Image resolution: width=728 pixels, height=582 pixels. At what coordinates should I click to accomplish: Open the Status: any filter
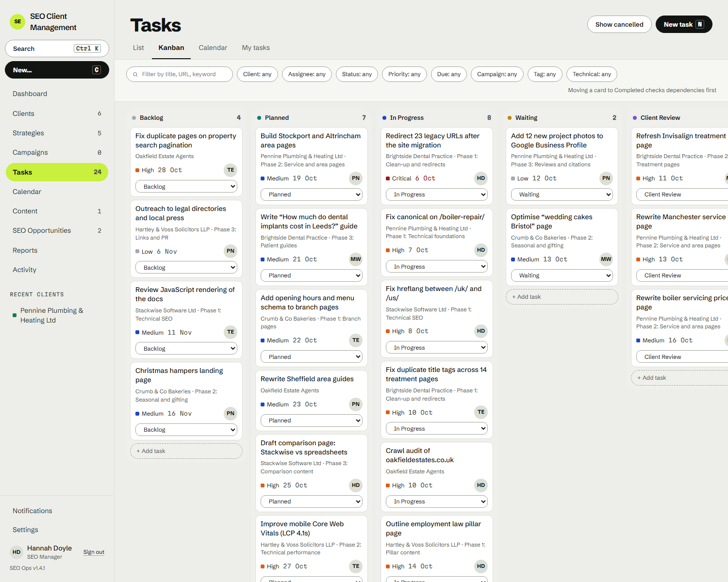[357, 74]
